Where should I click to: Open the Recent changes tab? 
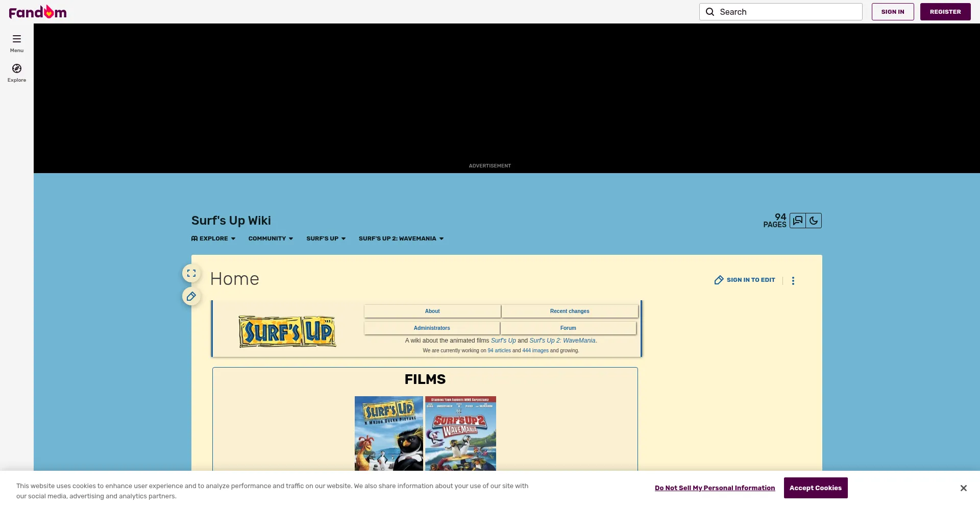click(570, 311)
